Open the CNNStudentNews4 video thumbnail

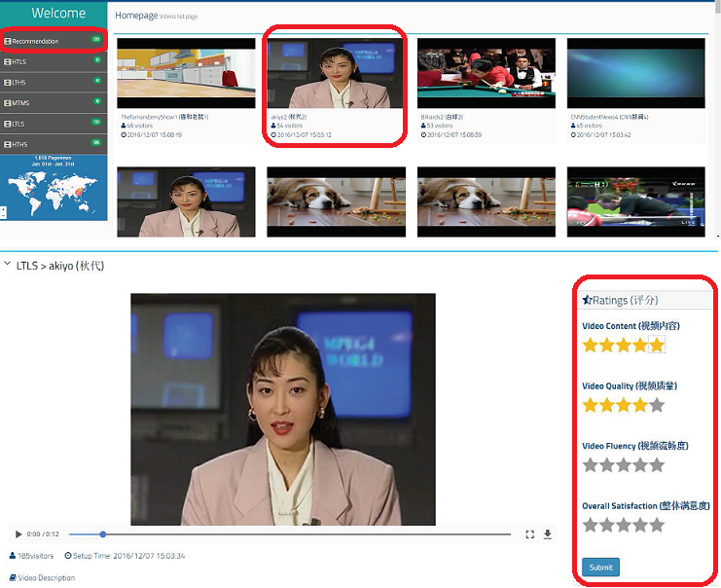[635, 73]
